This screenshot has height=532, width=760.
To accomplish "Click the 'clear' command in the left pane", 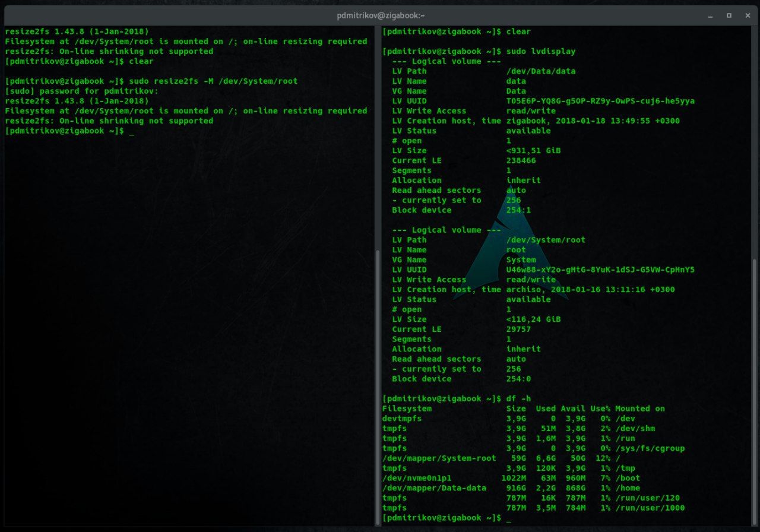I will 141,61.
